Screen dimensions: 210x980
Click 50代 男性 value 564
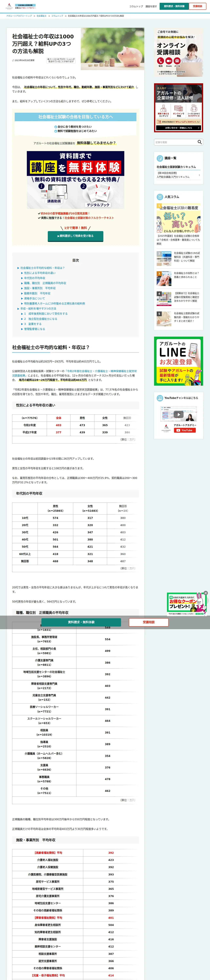click(x=56, y=547)
